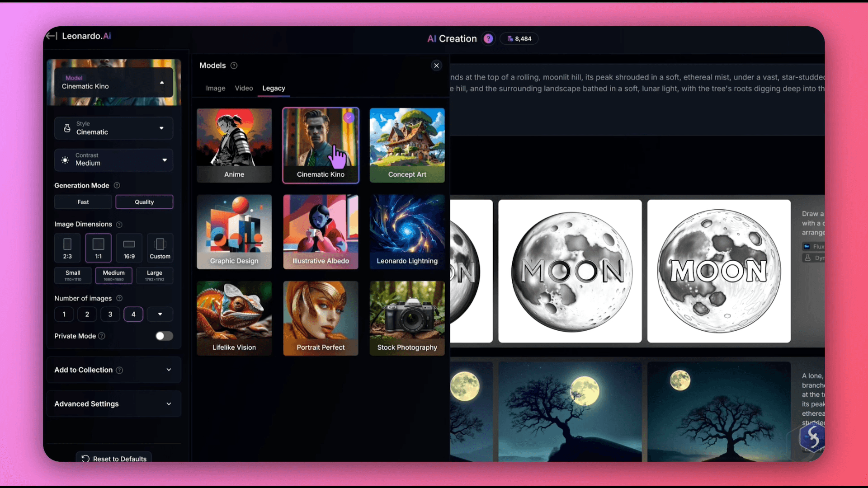Select the Portrait Perfect model
868x488 pixels.
pos(321,318)
